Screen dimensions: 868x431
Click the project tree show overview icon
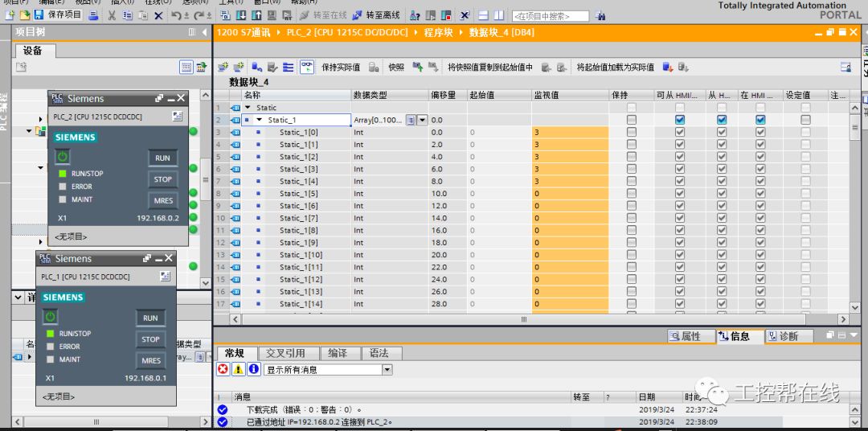click(186, 67)
